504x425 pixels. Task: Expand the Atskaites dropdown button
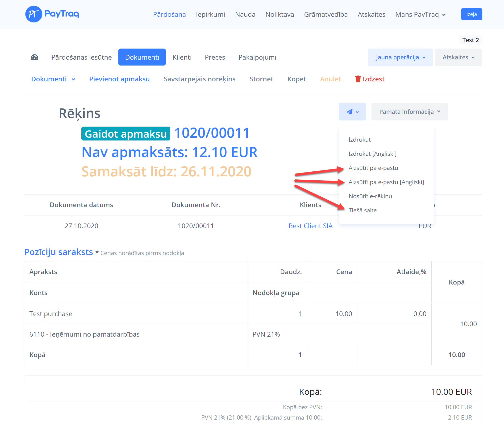coord(458,57)
